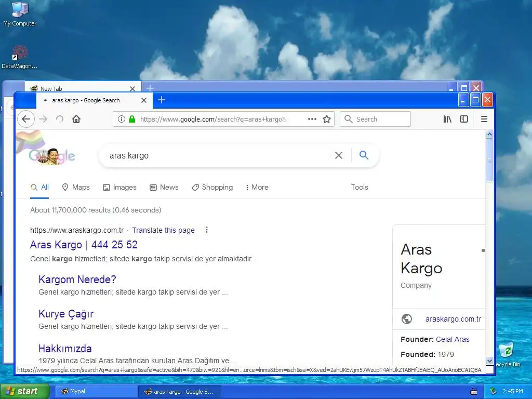Open the Hakkımızda sitelink
The width and height of the screenshot is (532, 399).
[x=65, y=349]
